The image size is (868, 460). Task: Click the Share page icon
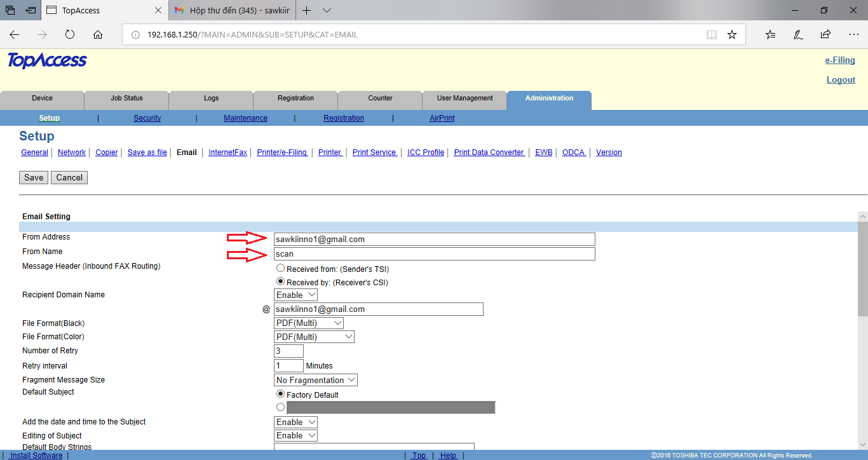(x=825, y=34)
